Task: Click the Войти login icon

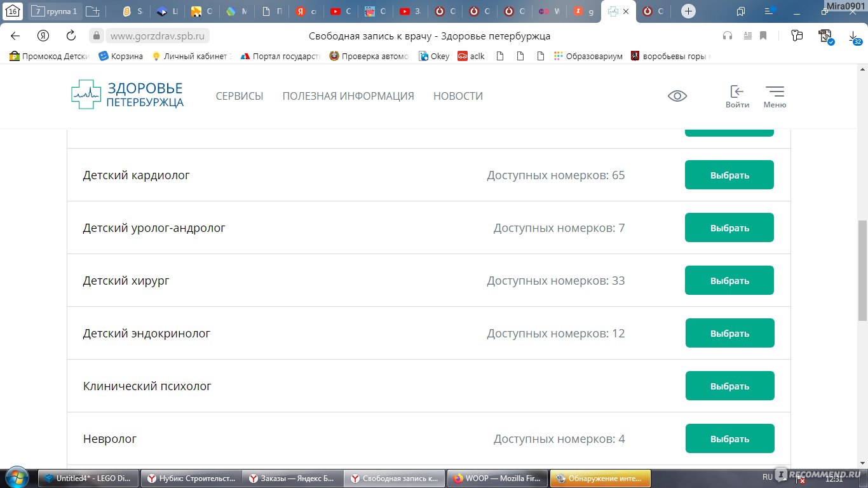Action: 737,97
